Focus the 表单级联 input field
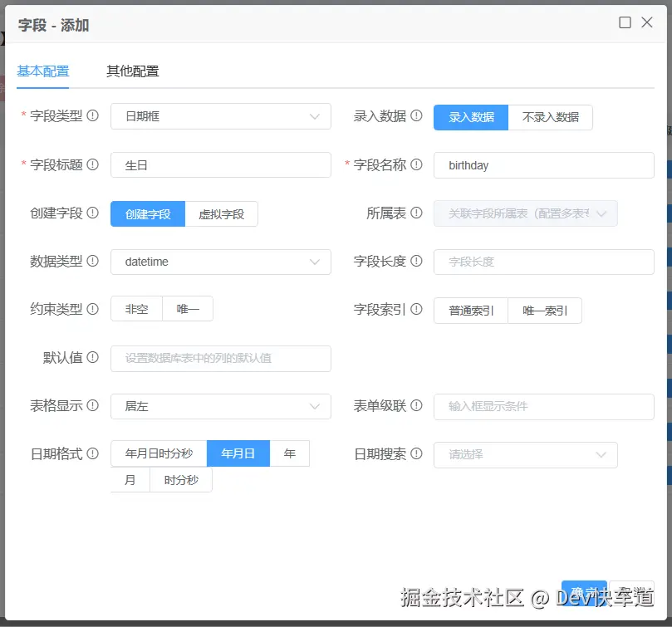Image resolution: width=672 pixels, height=627 pixels. click(x=544, y=406)
